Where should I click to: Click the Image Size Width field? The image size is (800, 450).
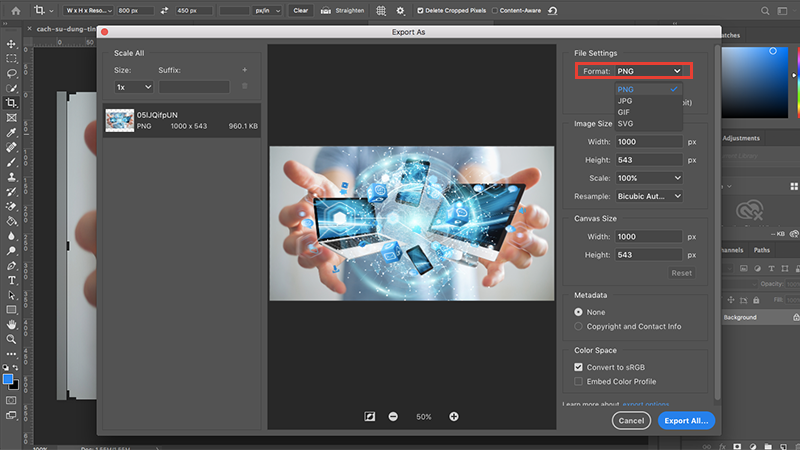649,142
